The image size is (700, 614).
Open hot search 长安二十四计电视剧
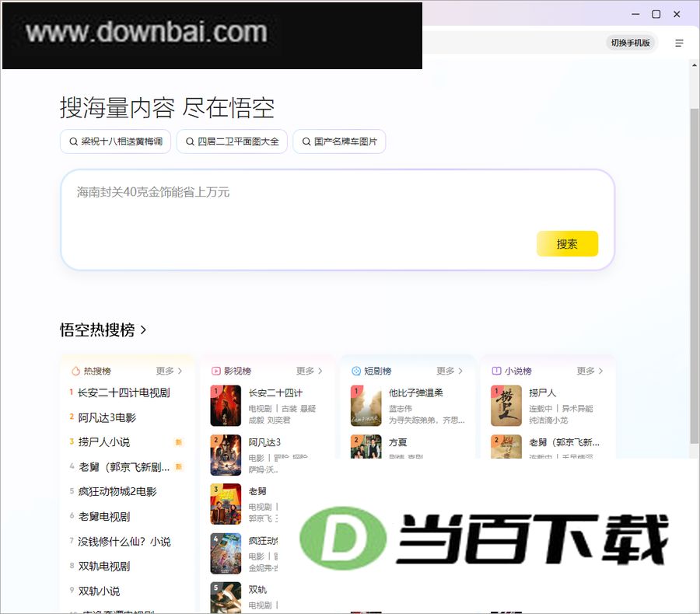pyautogui.click(x=124, y=392)
